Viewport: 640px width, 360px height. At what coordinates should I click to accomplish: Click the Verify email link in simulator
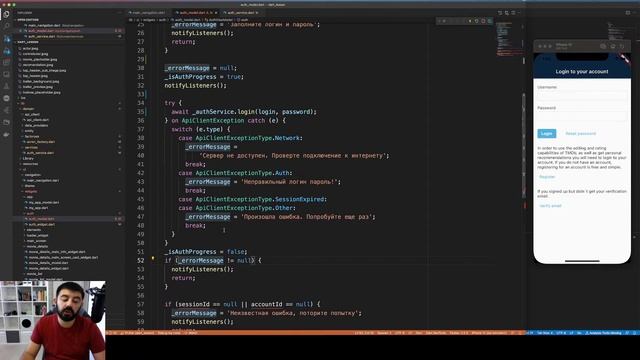[550, 206]
